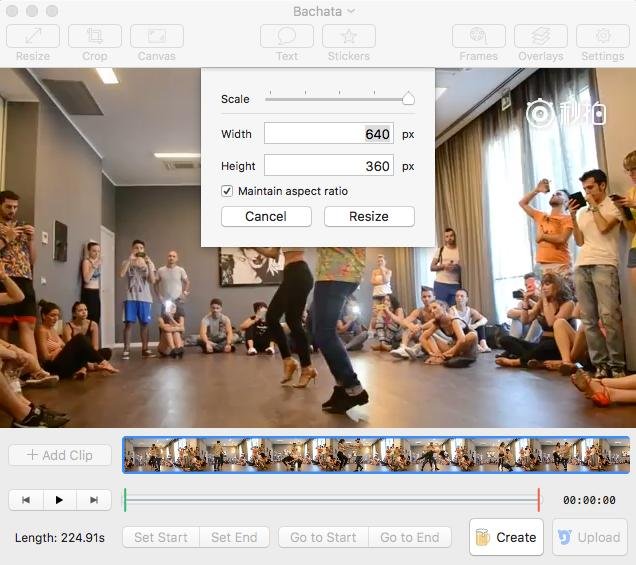This screenshot has height=565, width=636.
Task: Click the 00:00:00 timecode
Action: click(x=589, y=500)
